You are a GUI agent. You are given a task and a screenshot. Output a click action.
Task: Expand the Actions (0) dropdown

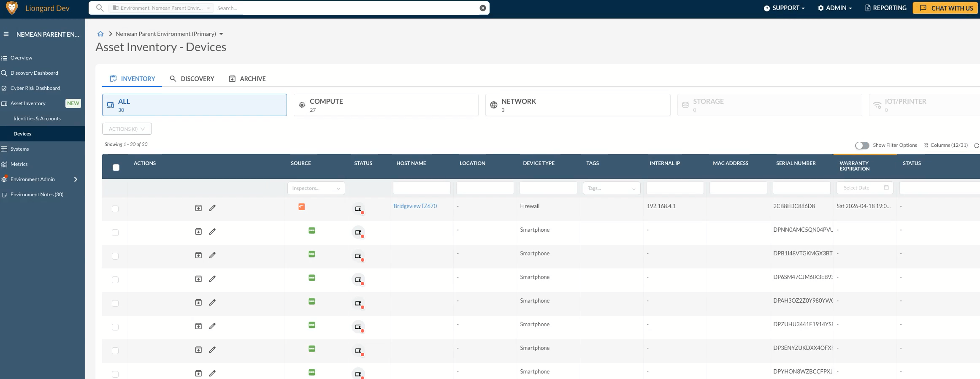click(127, 129)
